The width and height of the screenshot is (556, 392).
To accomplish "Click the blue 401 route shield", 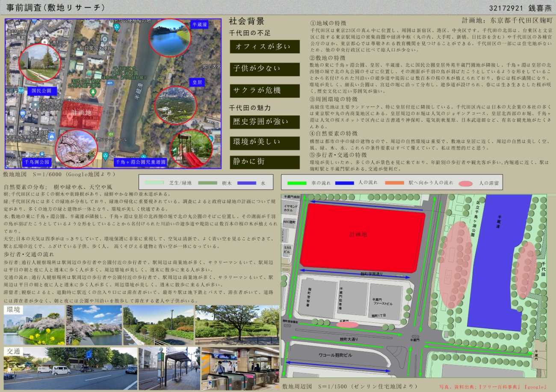I will tap(109, 83).
